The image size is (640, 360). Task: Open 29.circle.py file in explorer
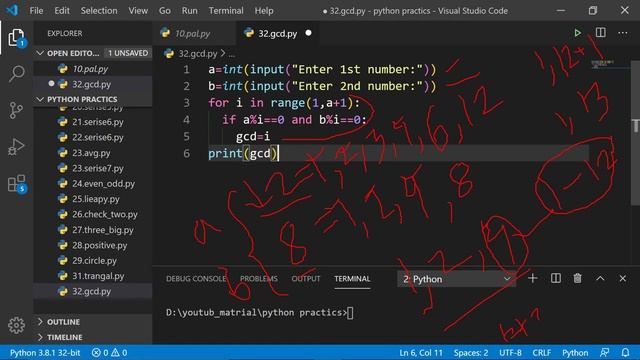(93, 260)
